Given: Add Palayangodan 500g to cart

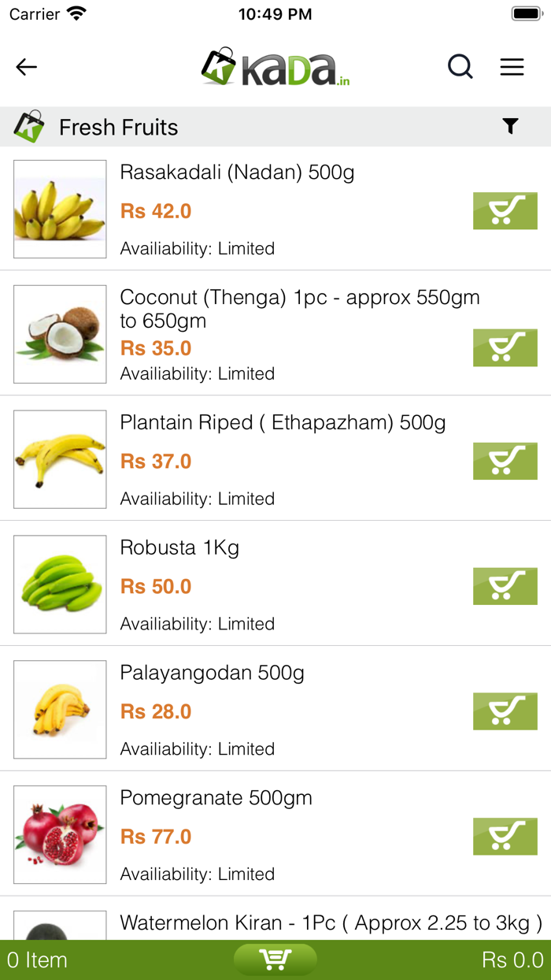Looking at the screenshot, I should pos(505,711).
